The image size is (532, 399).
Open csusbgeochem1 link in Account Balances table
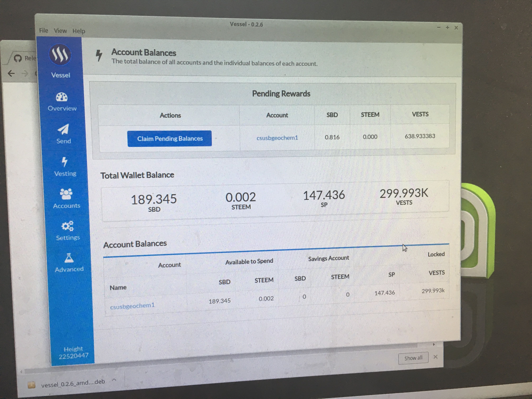pos(132,306)
